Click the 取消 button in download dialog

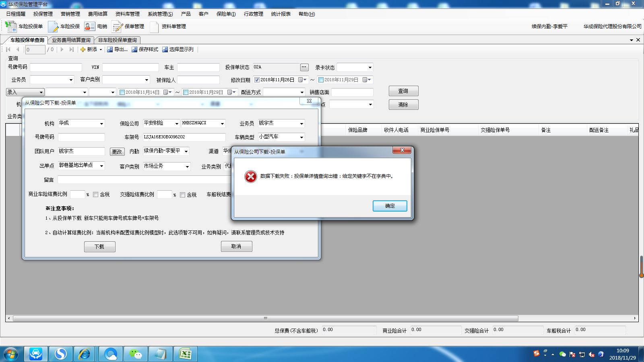[237, 246]
